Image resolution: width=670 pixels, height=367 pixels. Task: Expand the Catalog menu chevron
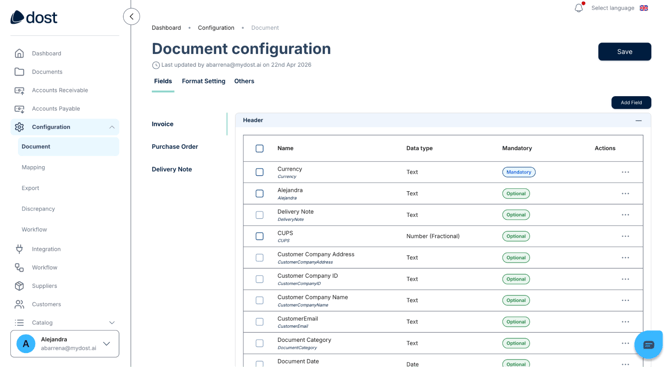(x=112, y=323)
